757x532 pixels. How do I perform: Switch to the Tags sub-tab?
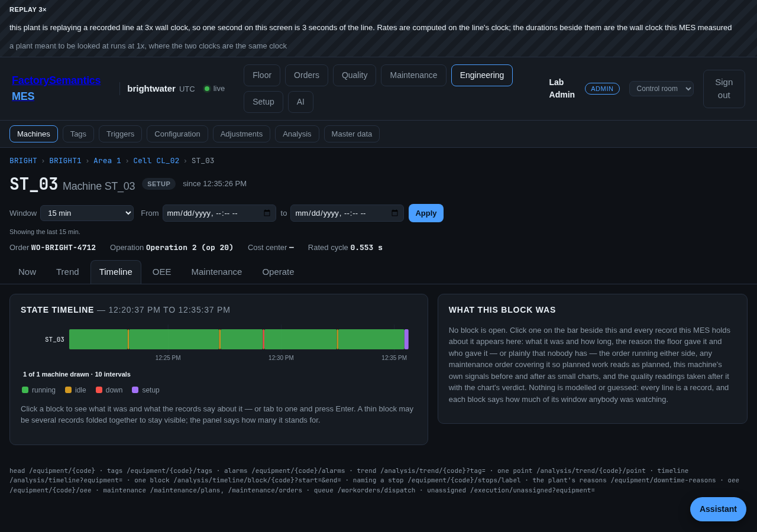[78, 134]
